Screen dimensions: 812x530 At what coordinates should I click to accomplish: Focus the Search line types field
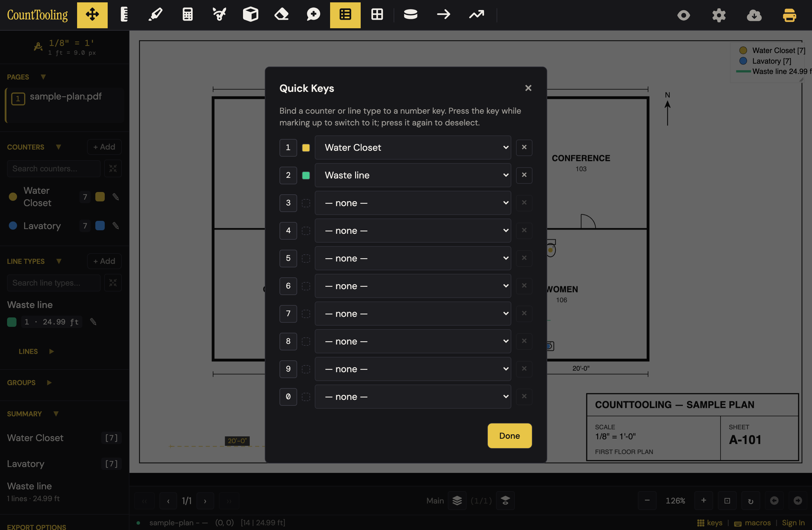pos(54,283)
